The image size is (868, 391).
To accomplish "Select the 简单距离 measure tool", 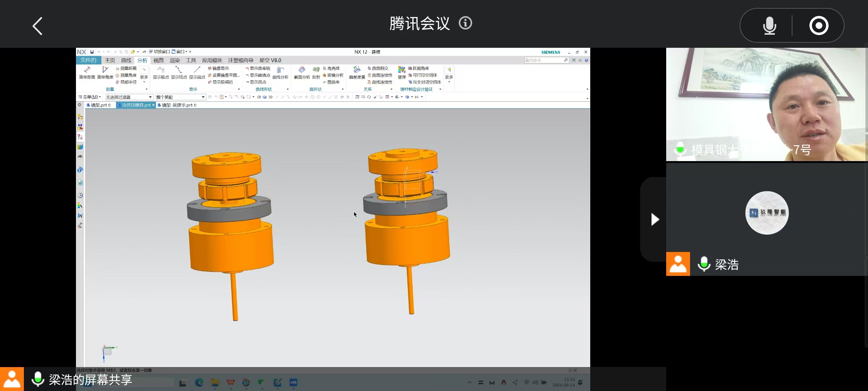I will (87, 72).
